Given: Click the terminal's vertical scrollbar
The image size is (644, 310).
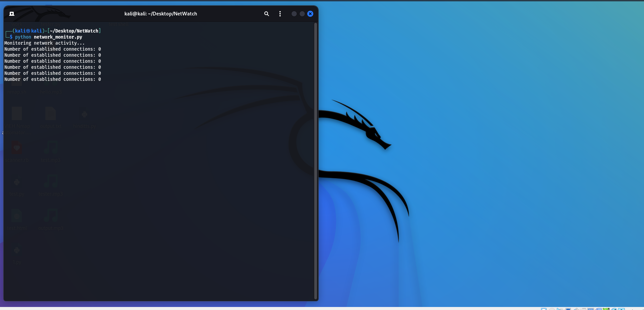Looking at the screenshot, I should [x=315, y=161].
